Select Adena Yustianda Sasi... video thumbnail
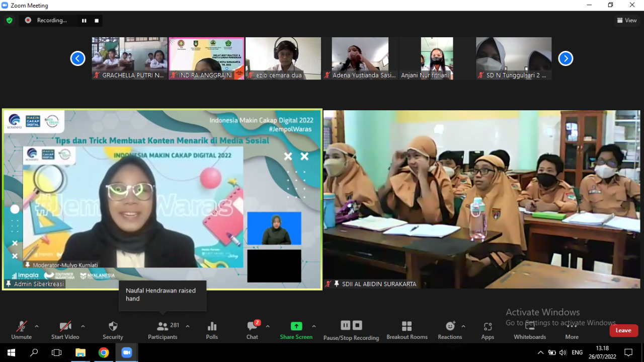The image size is (644, 362). (360, 58)
